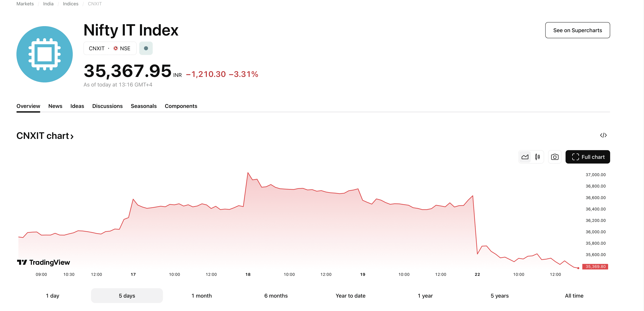
Task: Click the See on Supercharts button
Action: (577, 30)
